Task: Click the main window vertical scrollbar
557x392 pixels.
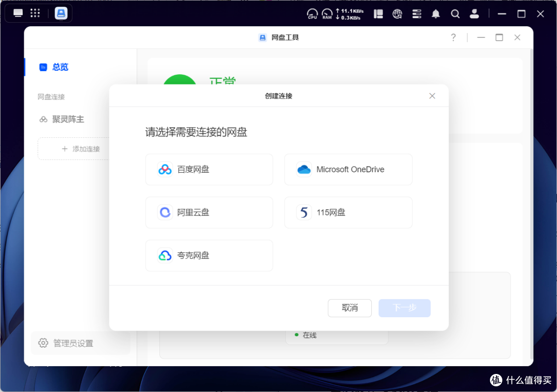Action: (531, 204)
